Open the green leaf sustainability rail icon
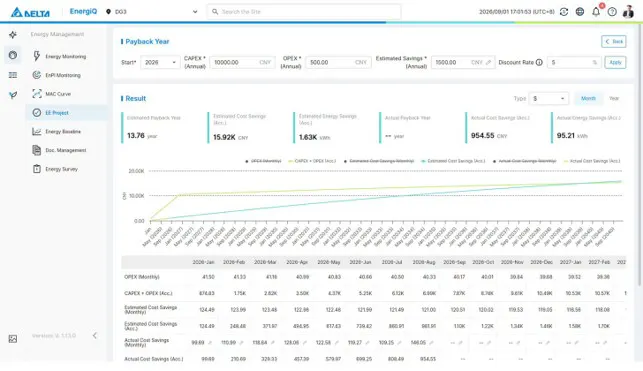The width and height of the screenshot is (643, 371). tap(13, 95)
